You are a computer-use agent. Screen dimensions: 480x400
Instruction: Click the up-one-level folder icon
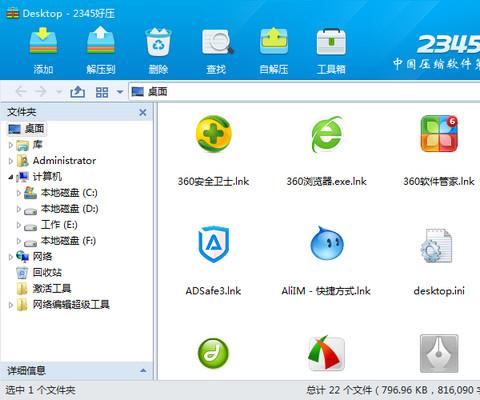pyautogui.click(x=78, y=92)
